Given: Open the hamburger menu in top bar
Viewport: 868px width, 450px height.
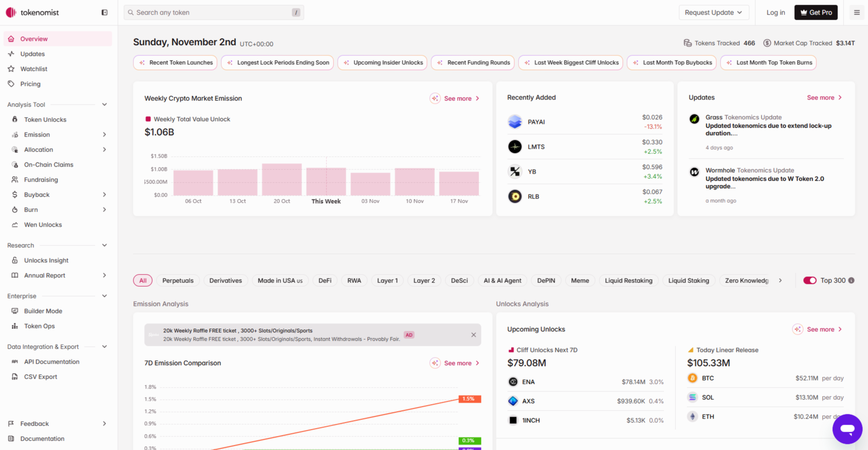Looking at the screenshot, I should [857, 13].
